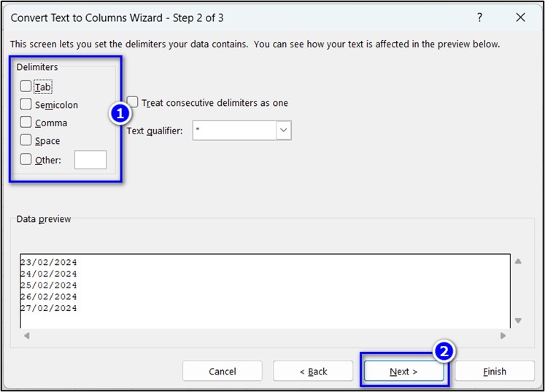
Task: Click the numbered badge 2 annotation
Action: 444,351
